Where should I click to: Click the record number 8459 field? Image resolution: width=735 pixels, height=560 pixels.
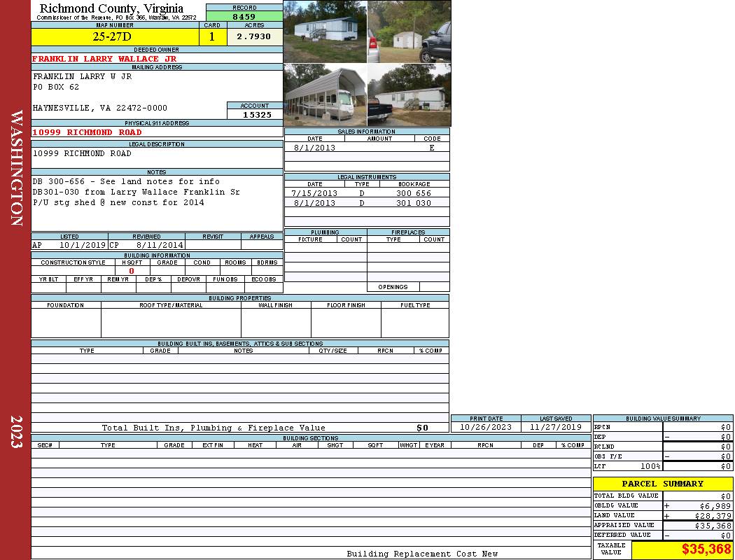click(x=244, y=15)
